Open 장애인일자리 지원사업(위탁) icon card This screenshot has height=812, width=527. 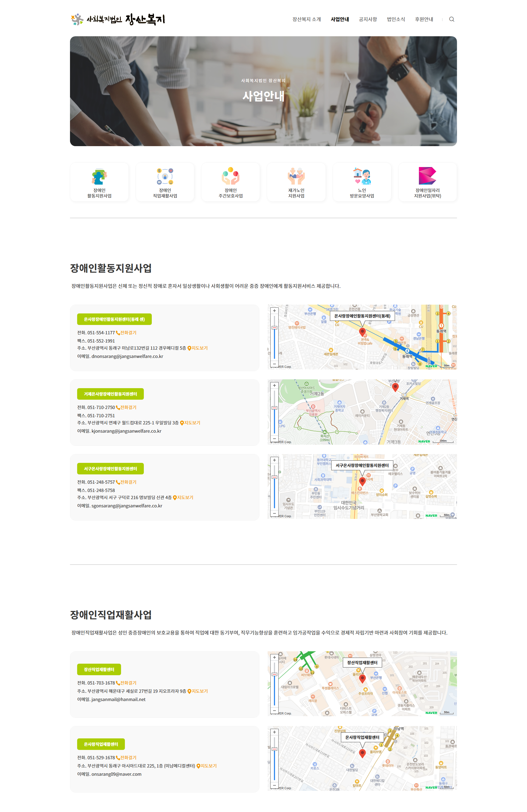point(427,182)
